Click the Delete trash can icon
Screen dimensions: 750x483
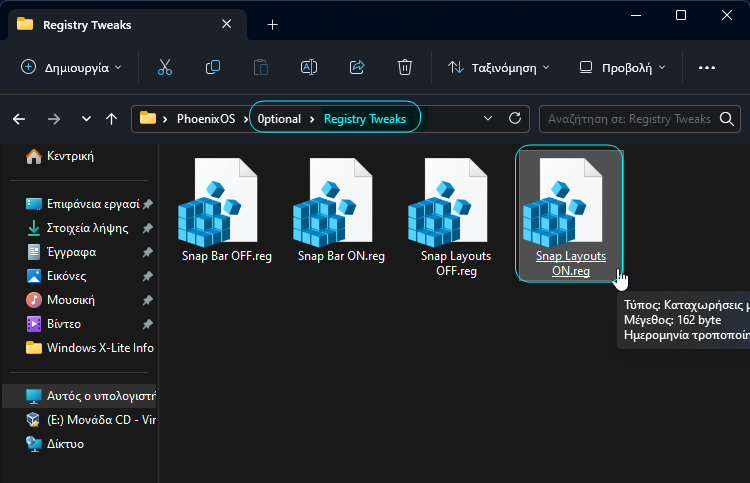[405, 67]
